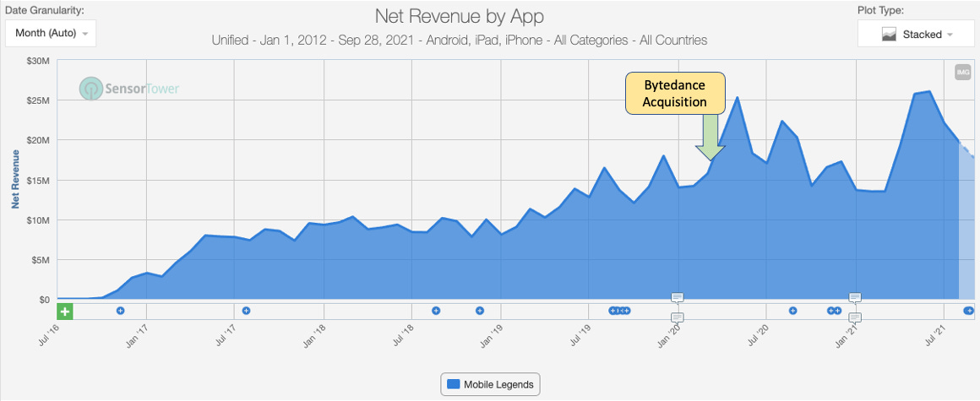Click the IMG export button on chart
The image size is (980, 401).
[x=962, y=73]
